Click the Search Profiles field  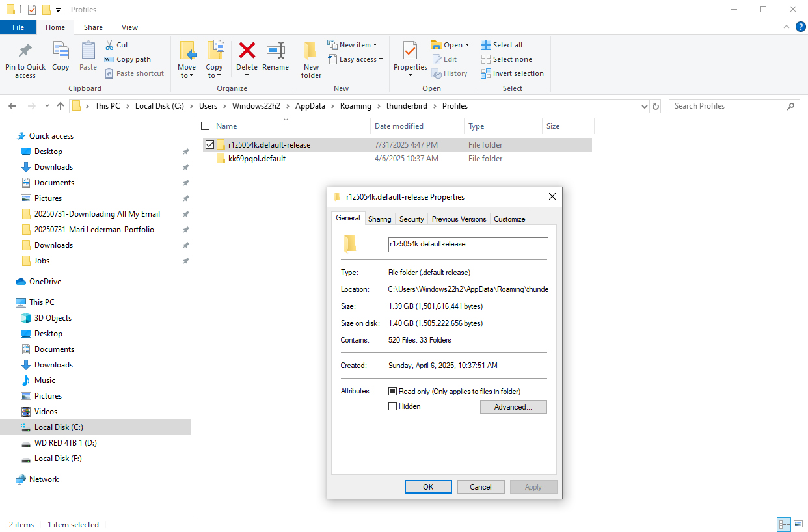coord(734,106)
